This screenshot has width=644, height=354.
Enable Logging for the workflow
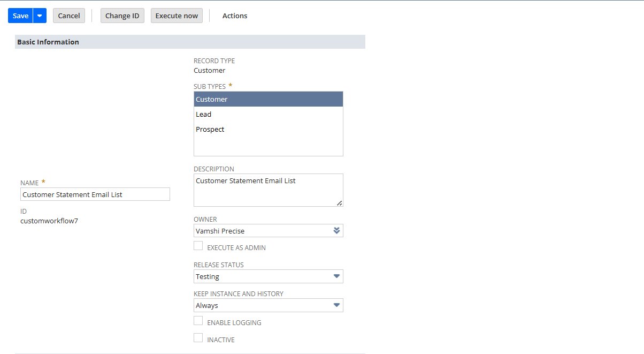tap(198, 320)
